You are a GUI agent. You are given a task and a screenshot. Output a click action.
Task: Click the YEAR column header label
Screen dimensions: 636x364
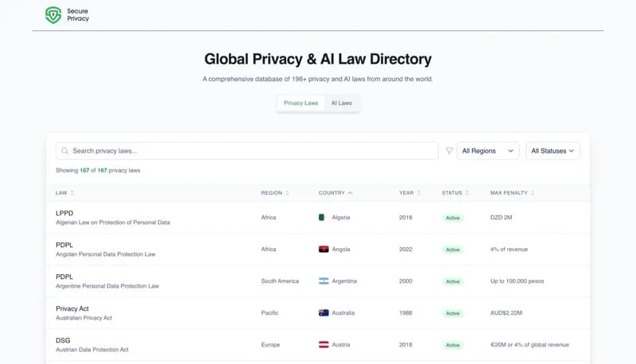(x=406, y=193)
